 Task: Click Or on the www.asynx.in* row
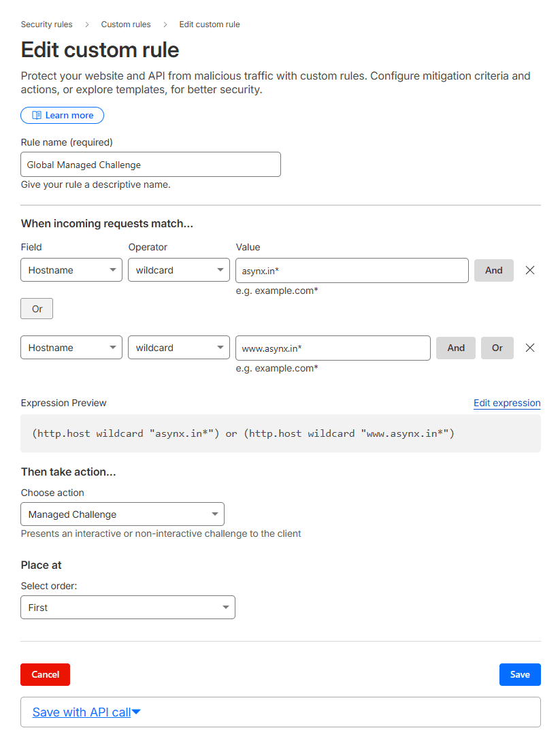tap(497, 348)
